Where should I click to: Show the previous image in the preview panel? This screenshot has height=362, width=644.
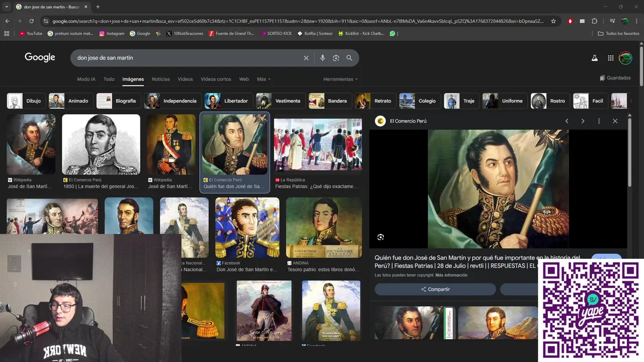567,121
